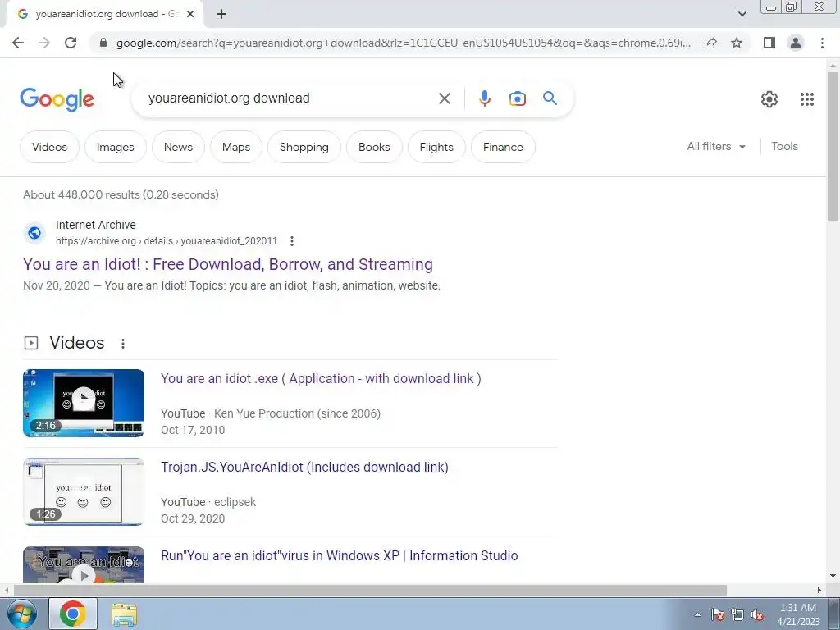
Task: Open 'Run You are an idiot virus' link
Action: pyautogui.click(x=339, y=555)
